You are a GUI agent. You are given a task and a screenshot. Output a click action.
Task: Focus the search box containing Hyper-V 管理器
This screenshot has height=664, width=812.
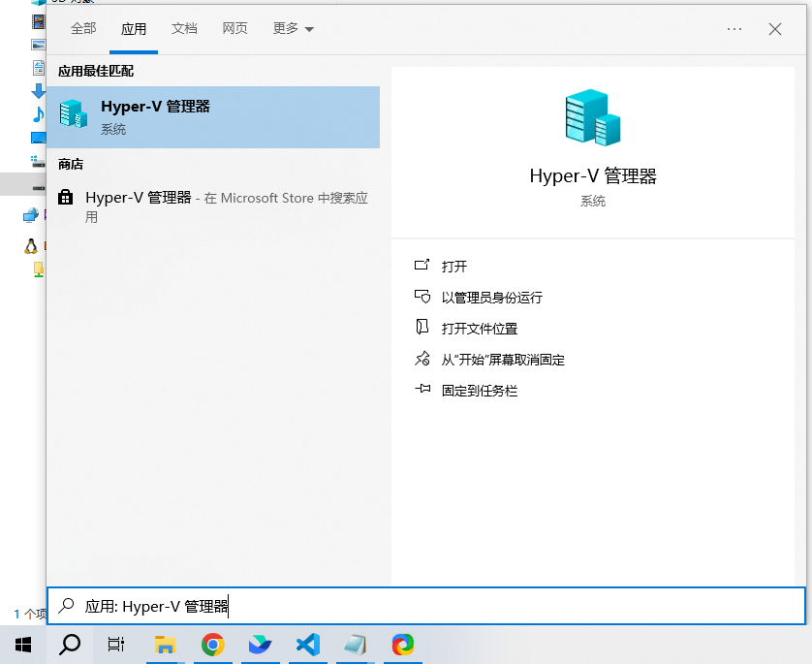tap(426, 606)
